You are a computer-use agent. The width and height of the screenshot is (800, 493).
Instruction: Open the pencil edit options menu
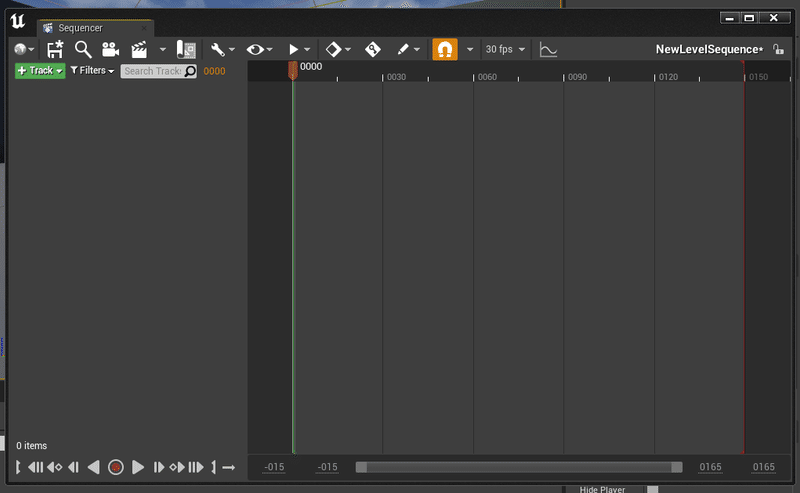point(408,50)
